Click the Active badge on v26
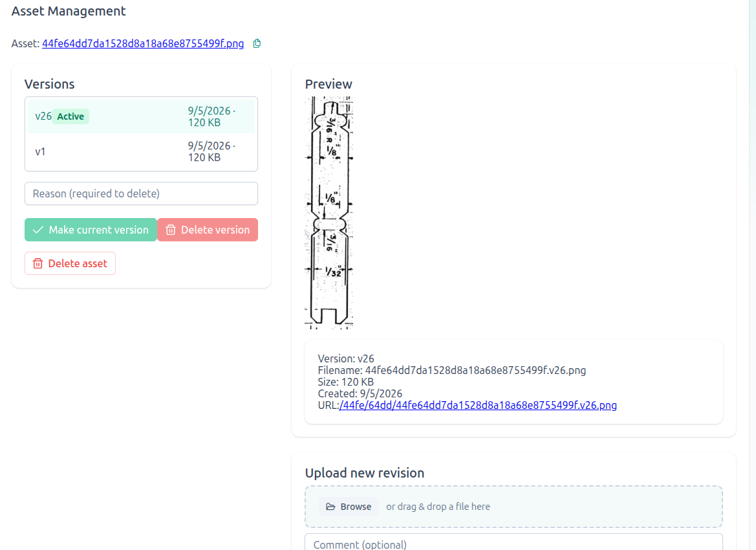This screenshot has height=550, width=756. coord(70,116)
